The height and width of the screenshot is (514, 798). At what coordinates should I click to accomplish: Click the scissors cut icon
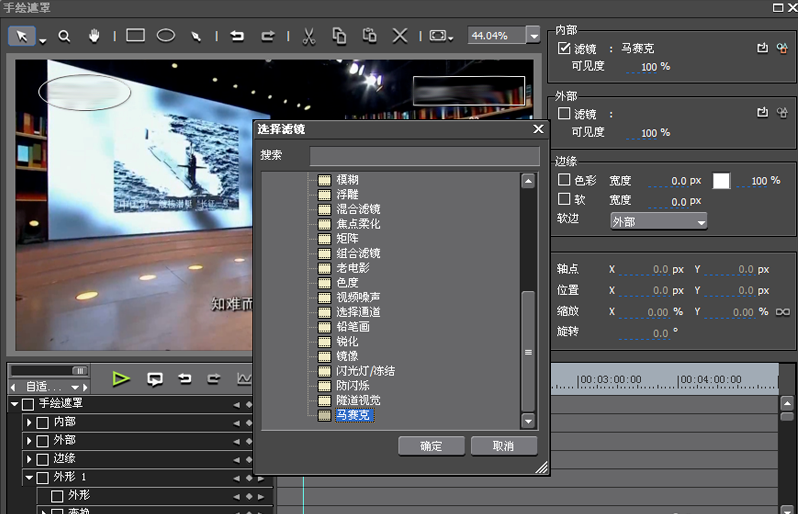tap(308, 36)
